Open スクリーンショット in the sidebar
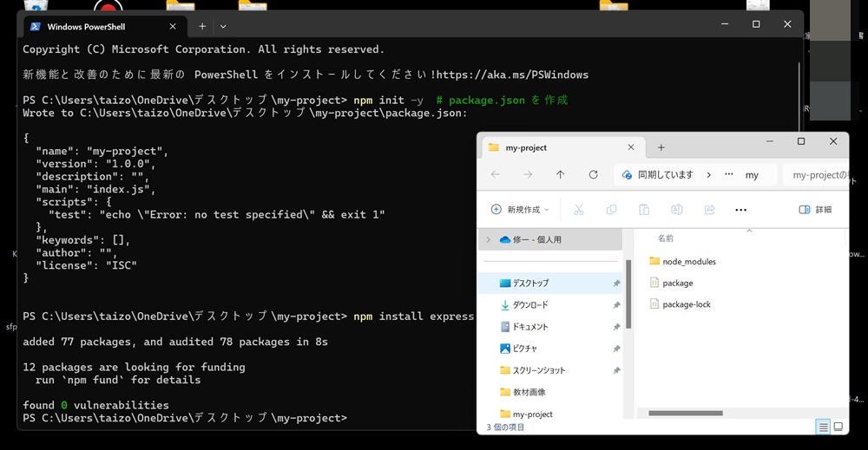Image resolution: width=868 pixels, height=450 pixels. pos(532,370)
